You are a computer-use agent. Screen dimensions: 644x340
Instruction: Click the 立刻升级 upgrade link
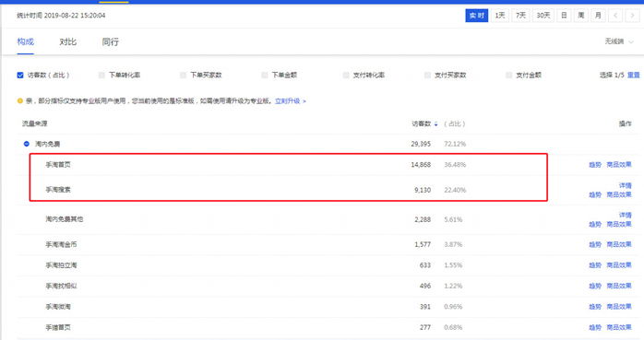pyautogui.click(x=291, y=100)
